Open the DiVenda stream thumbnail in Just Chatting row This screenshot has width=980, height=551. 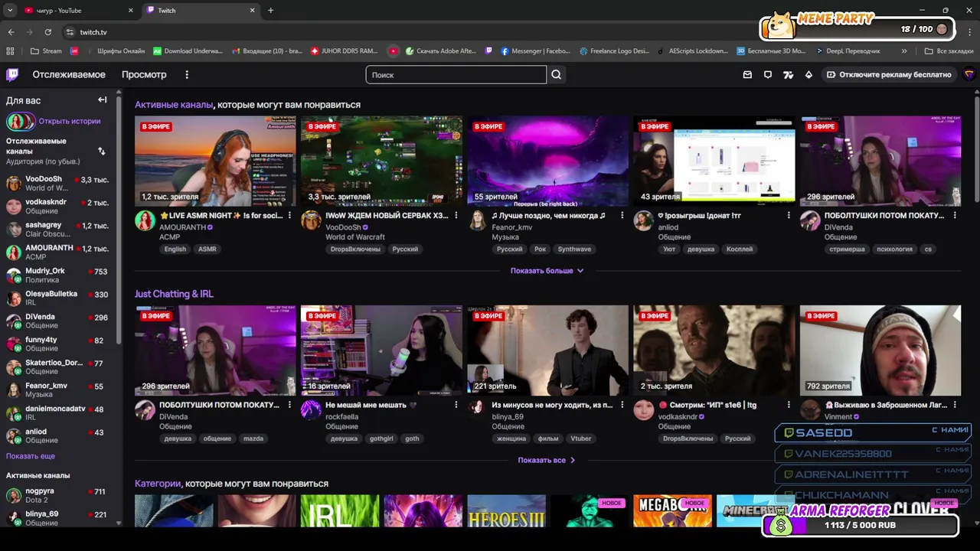215,350
